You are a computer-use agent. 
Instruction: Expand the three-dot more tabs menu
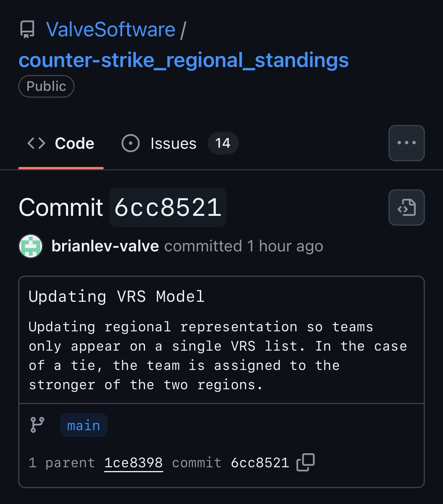click(x=407, y=143)
